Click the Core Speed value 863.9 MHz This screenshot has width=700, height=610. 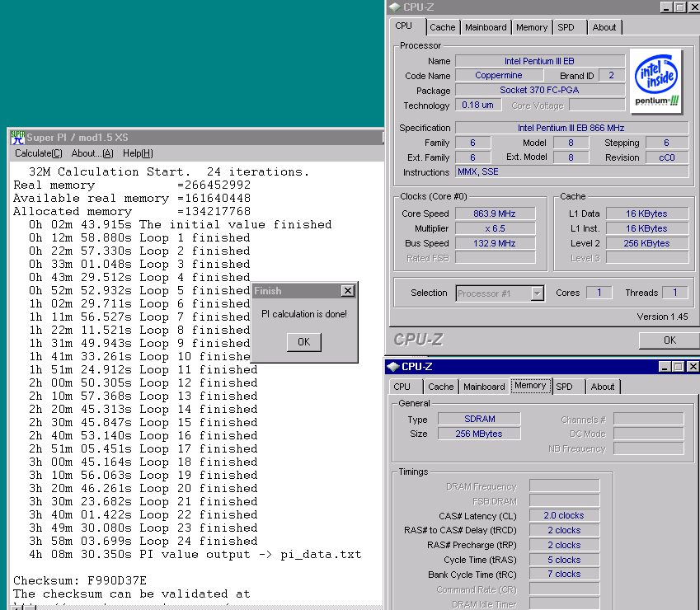[495, 213]
